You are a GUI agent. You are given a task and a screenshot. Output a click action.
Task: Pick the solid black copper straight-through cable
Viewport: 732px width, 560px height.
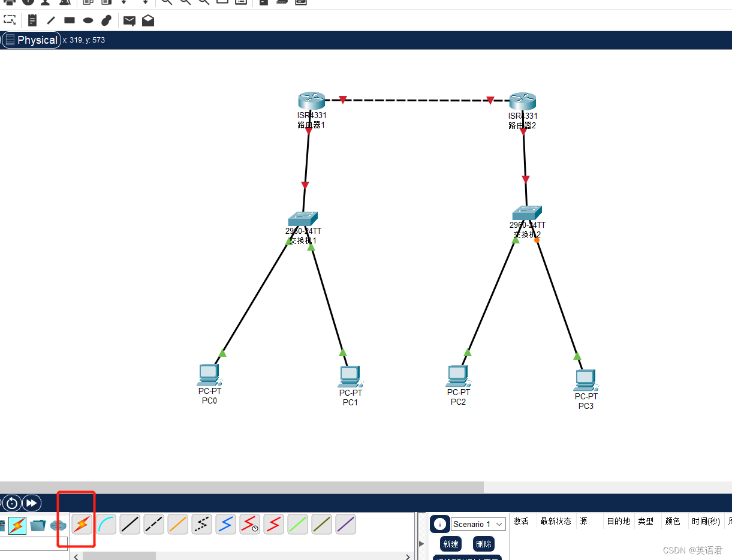pos(130,525)
